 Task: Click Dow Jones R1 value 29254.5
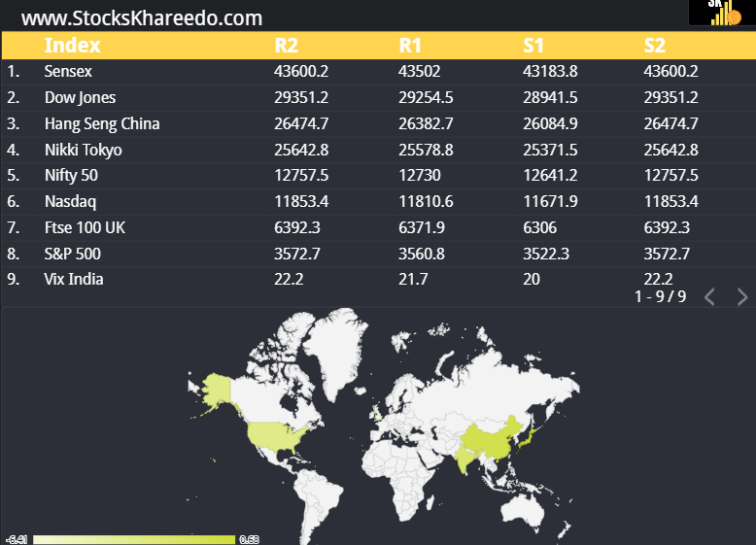[x=426, y=97]
